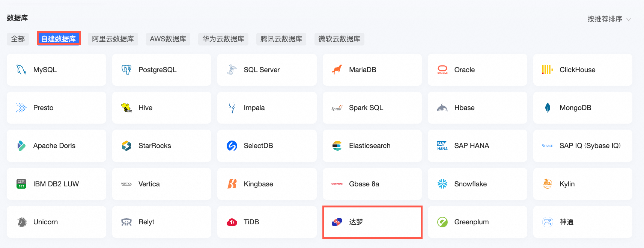
Task: Click the Sybase logo icon
Action: click(548, 146)
